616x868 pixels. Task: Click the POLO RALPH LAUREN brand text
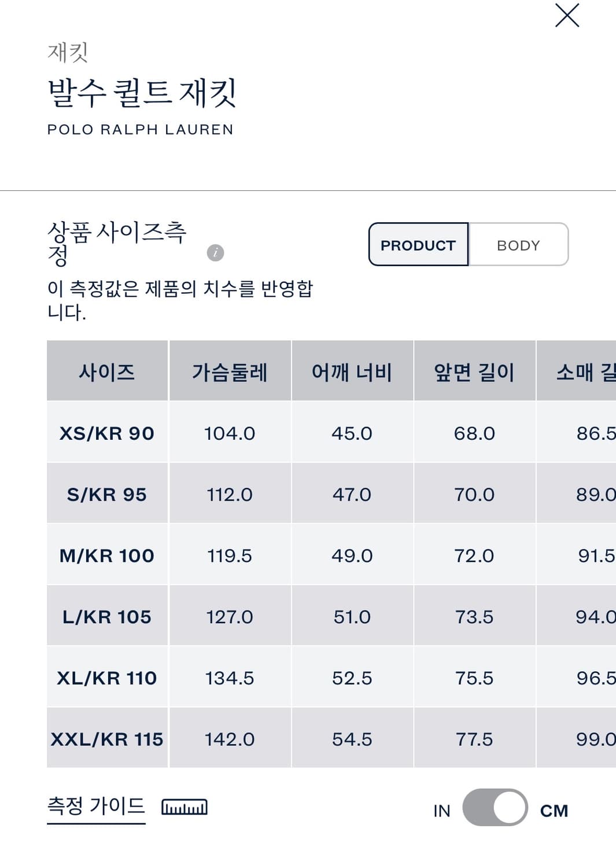(141, 130)
